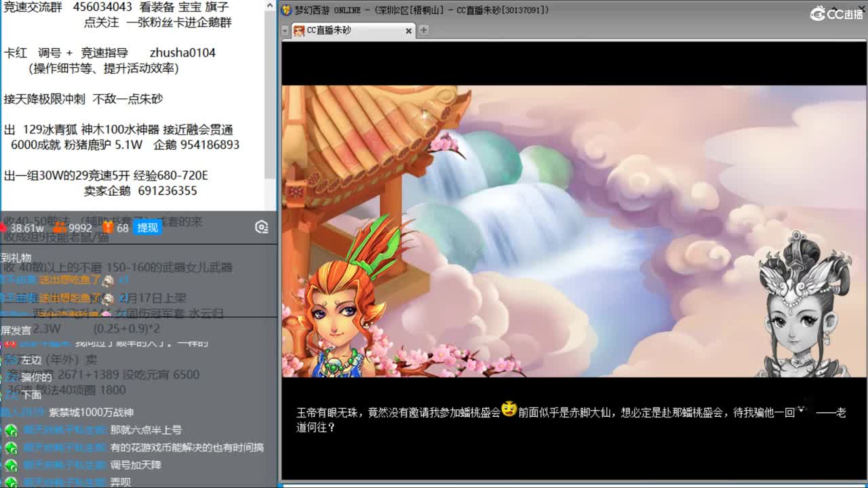Close the CC直播朱砂 tab

pos(409,30)
